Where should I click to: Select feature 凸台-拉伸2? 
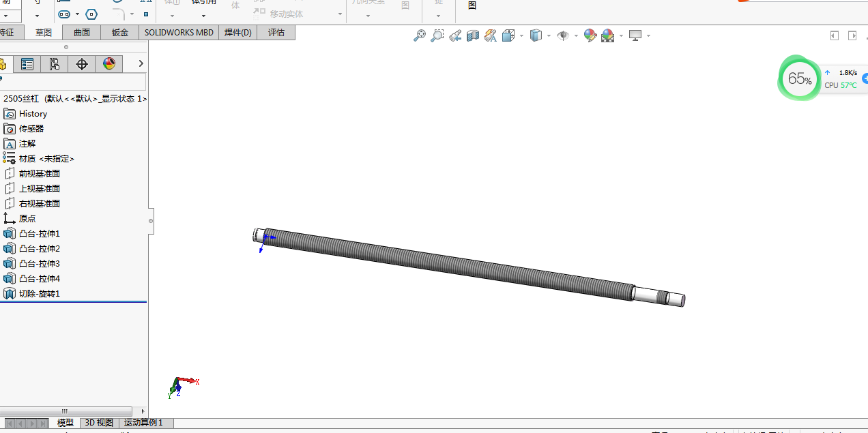point(40,249)
